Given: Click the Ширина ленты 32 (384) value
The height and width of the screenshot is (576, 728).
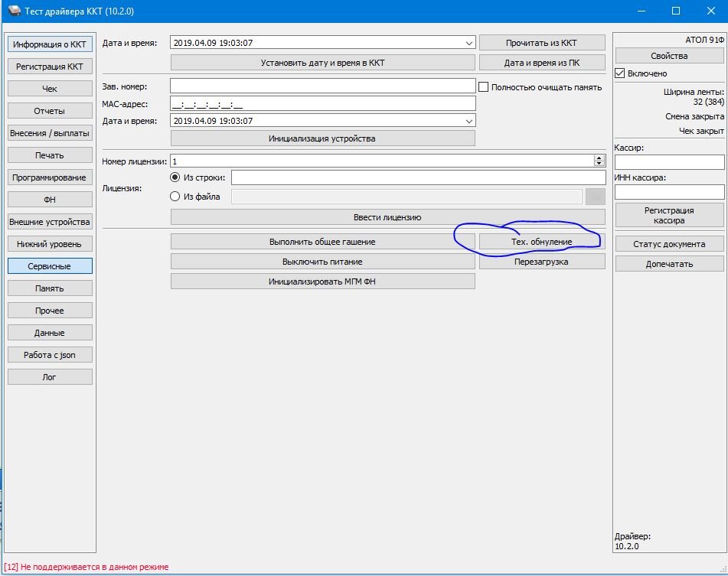Looking at the screenshot, I should tap(709, 102).
